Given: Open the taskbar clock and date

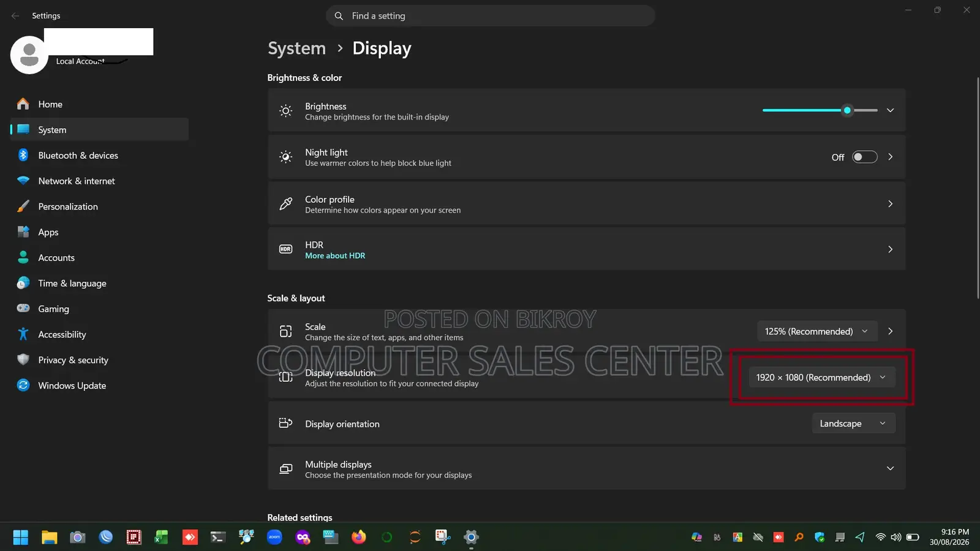Looking at the screenshot, I should [949, 537].
